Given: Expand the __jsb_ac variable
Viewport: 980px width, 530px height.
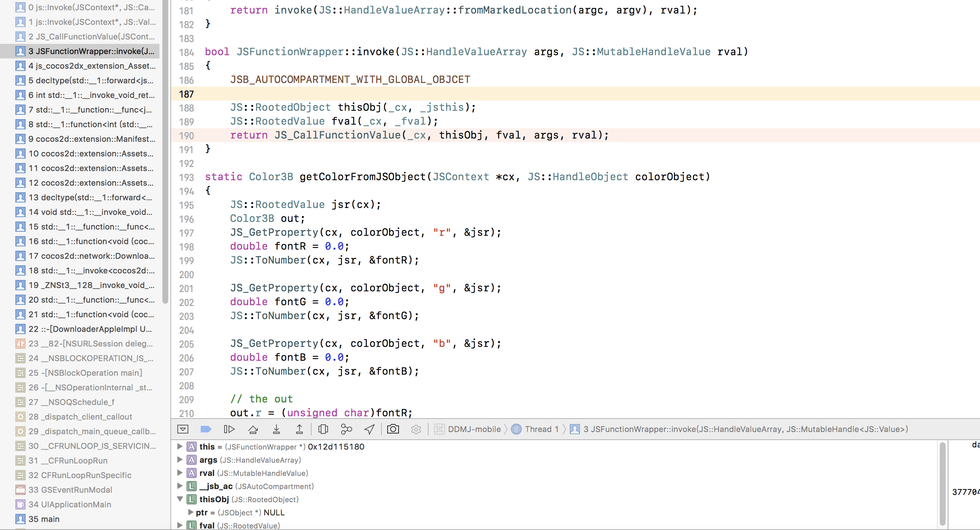Looking at the screenshot, I should click(180, 486).
